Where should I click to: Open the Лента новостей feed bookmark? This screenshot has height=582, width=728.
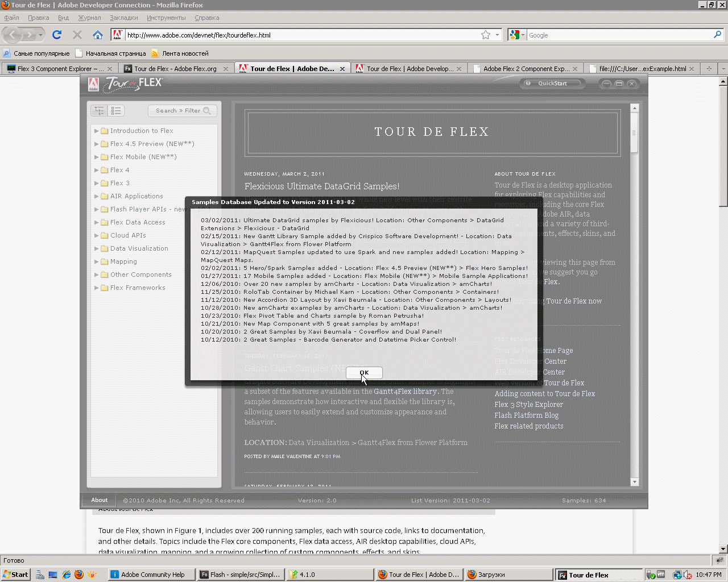[x=180, y=53]
